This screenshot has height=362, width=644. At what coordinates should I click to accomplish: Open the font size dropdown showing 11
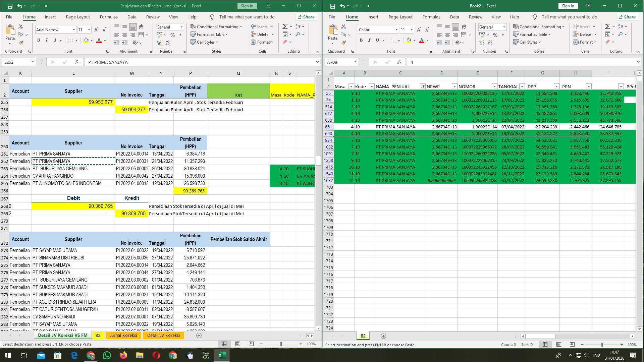click(89, 29)
